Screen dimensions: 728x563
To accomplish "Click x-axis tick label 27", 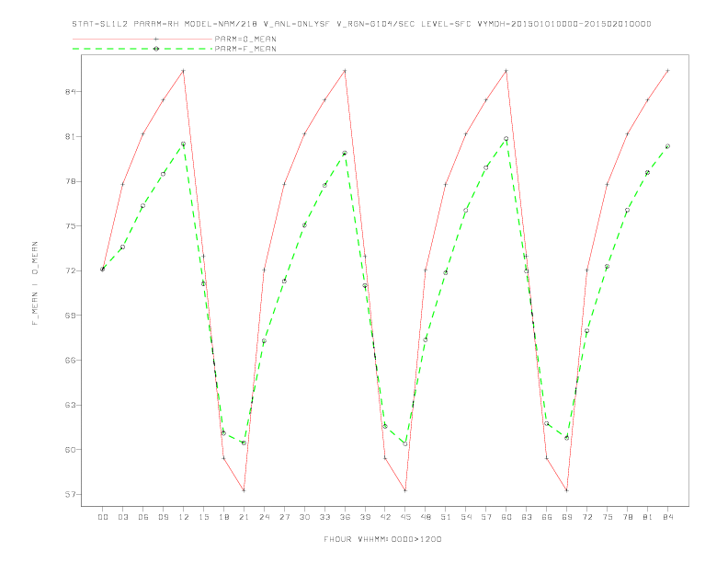I will pos(284,517).
